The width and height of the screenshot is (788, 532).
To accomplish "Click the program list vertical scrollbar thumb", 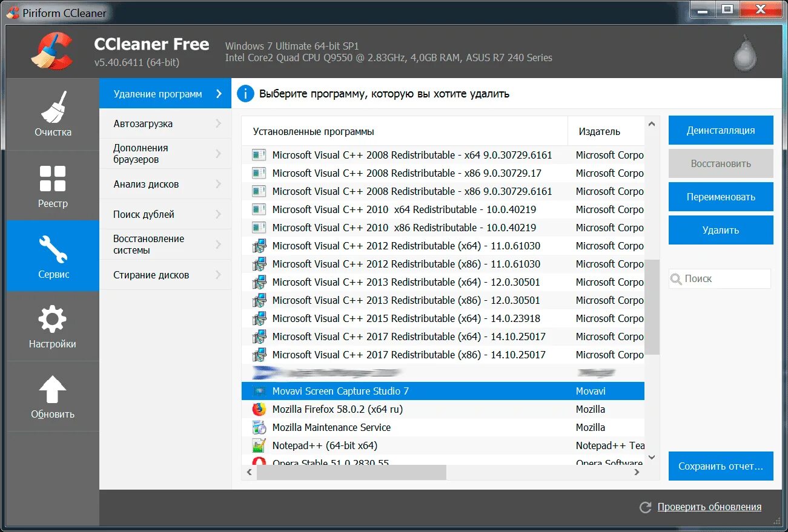I will (x=652, y=307).
